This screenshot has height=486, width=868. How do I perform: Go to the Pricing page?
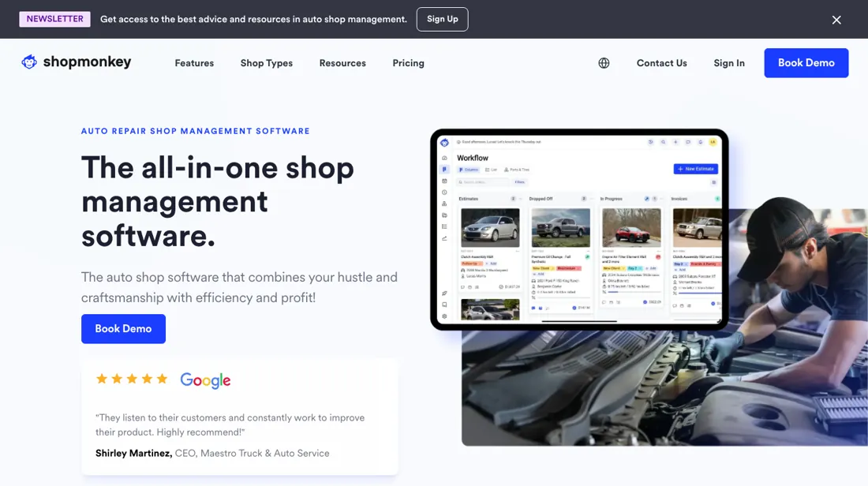(x=409, y=63)
